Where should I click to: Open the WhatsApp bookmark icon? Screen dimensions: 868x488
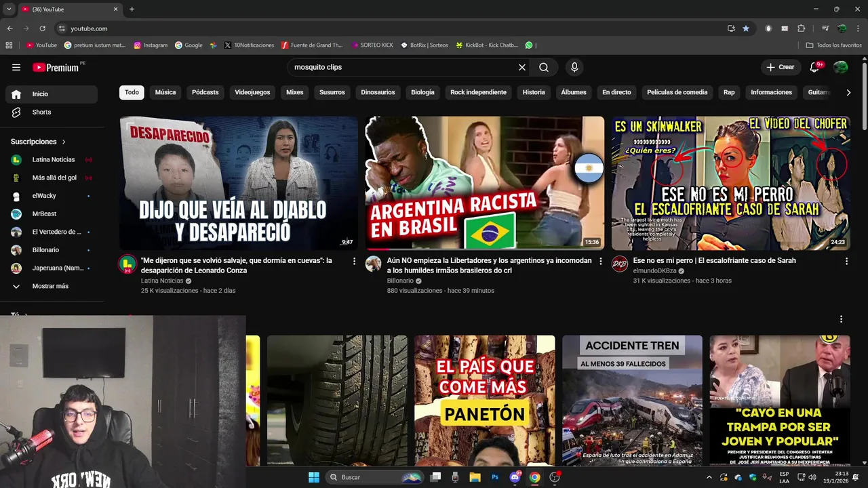529,45
